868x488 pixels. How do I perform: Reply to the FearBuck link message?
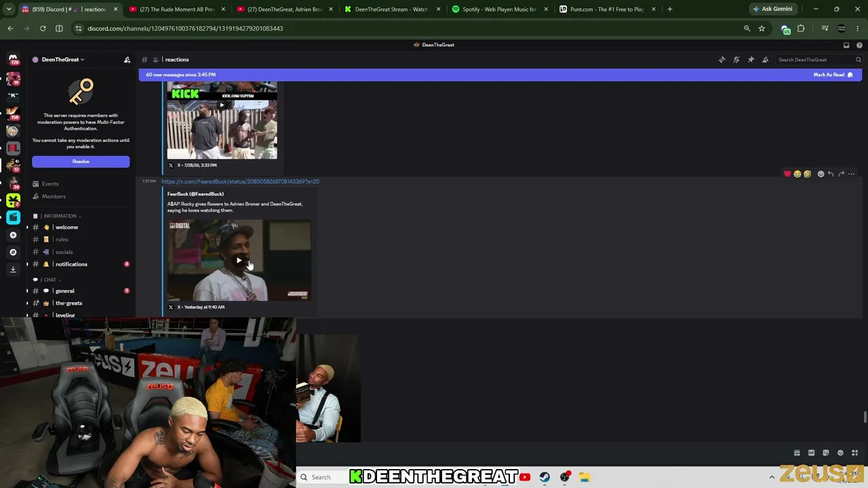[831, 174]
